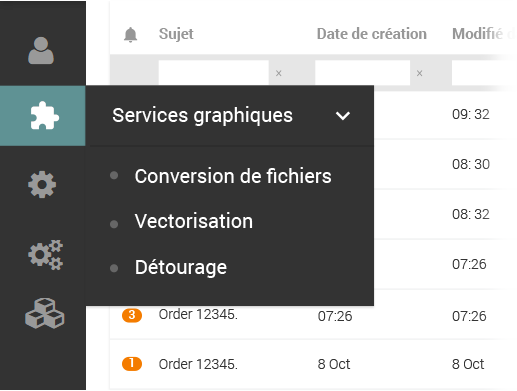The image size is (517, 391).
Task: Clear the Date de création filter
Action: point(420,73)
